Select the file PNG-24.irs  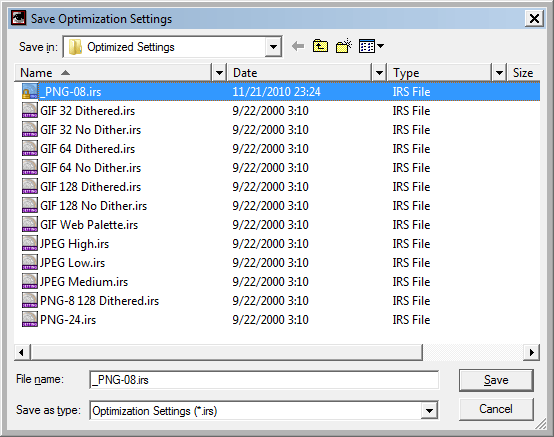[x=68, y=320]
